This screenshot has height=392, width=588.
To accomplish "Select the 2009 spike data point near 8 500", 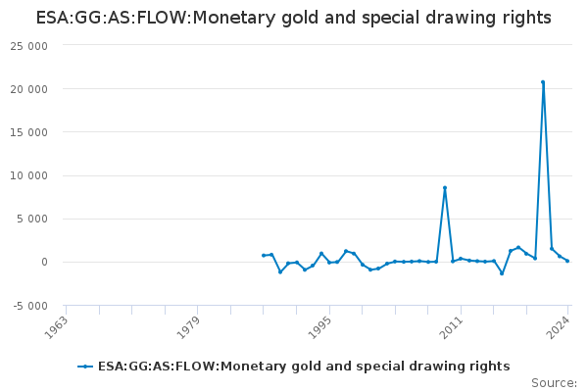I will [x=444, y=188].
